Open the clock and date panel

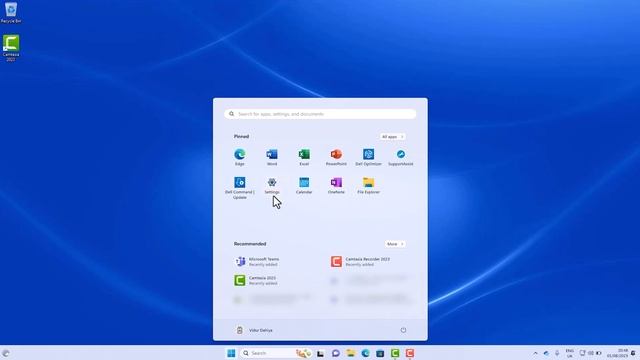pyautogui.click(x=617, y=353)
